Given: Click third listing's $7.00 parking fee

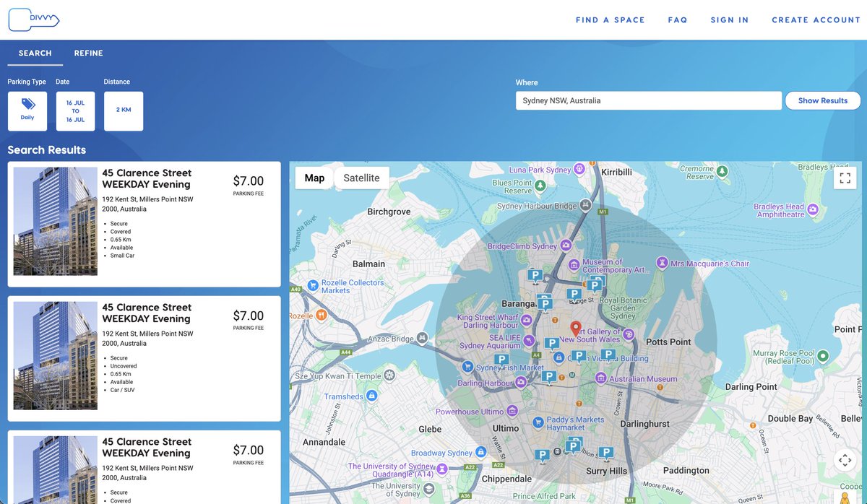Looking at the screenshot, I should click(x=248, y=450).
